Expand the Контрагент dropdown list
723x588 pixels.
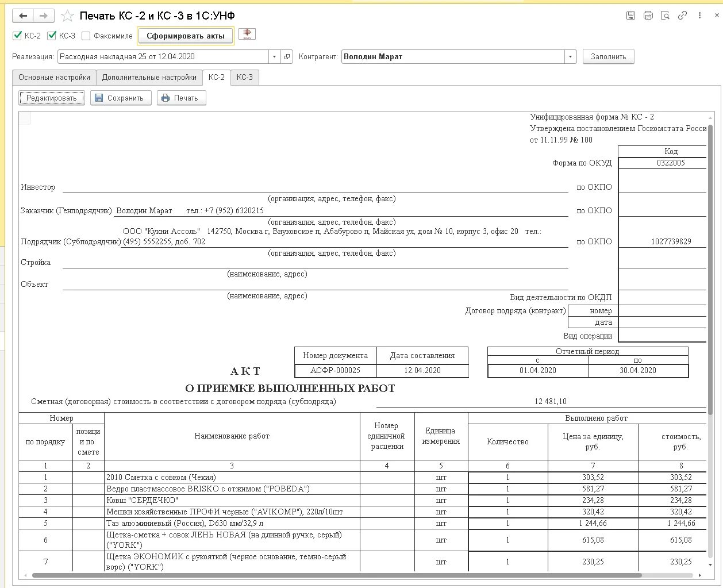tap(570, 56)
